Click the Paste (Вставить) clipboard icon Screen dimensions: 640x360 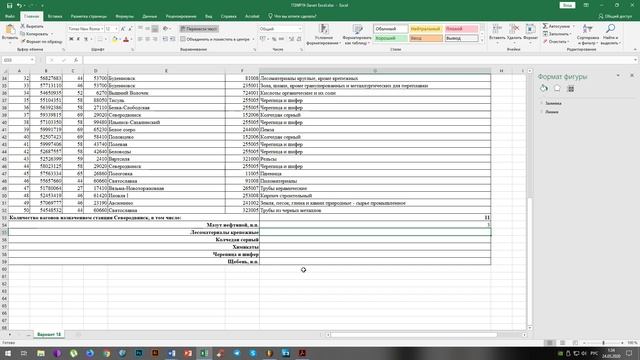coord(10,31)
